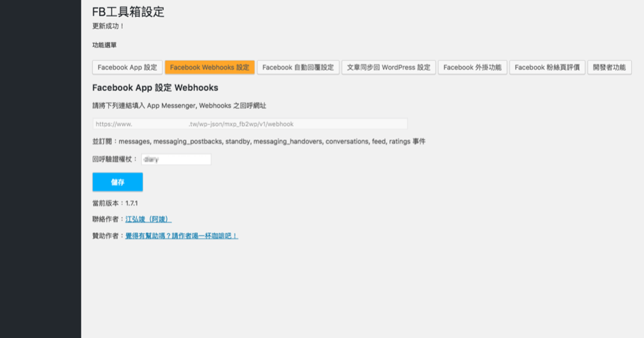Select the Facebook Webhooks 設定 tab
Image resolution: width=644 pixels, height=338 pixels.
click(x=209, y=68)
